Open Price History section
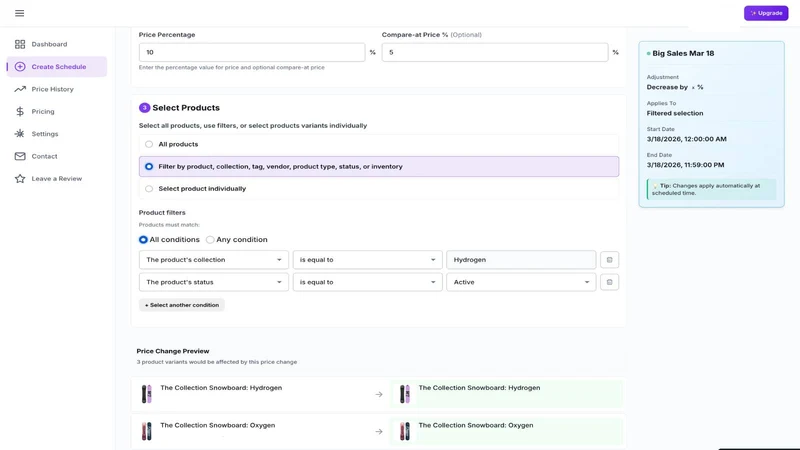The width and height of the screenshot is (800, 450). pos(57,89)
